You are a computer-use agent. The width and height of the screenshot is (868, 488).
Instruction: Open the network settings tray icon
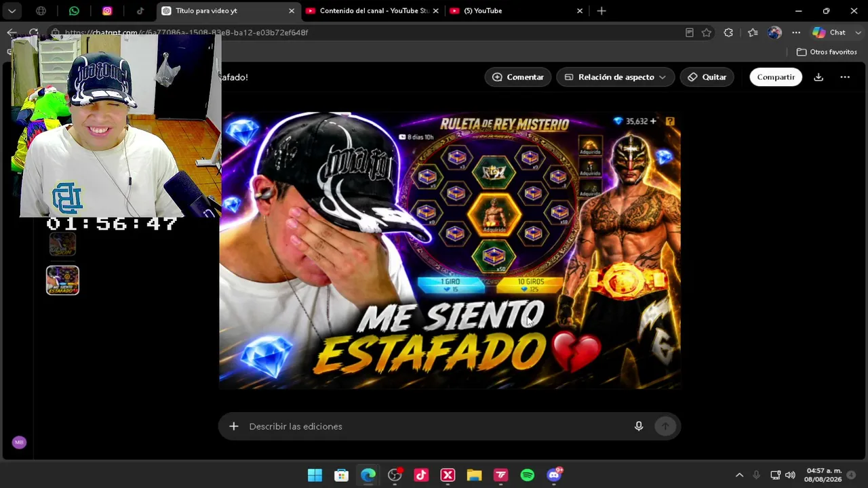pos(775,475)
